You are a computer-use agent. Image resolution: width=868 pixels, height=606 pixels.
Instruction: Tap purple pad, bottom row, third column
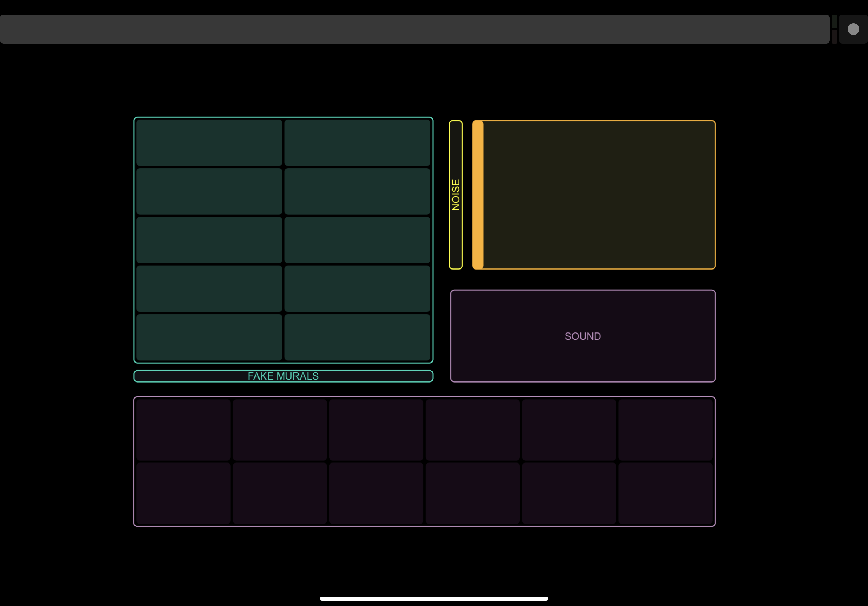point(376,493)
